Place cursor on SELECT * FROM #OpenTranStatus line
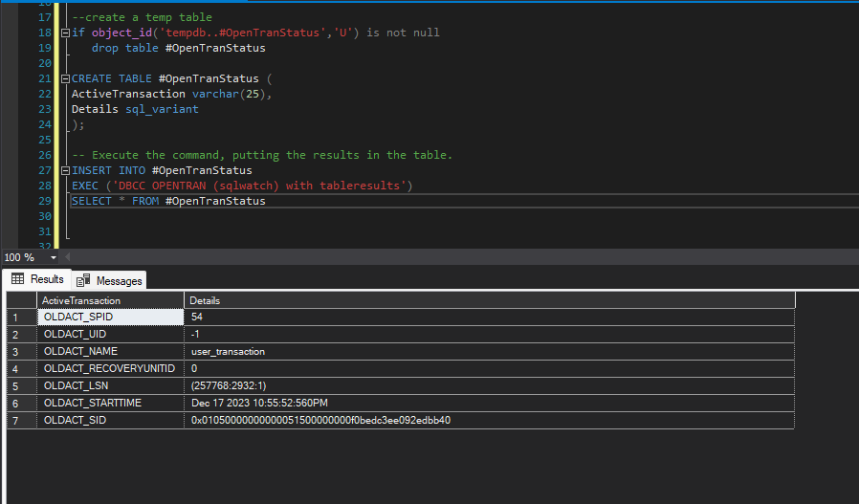The height and width of the screenshot is (504, 859). [168, 201]
